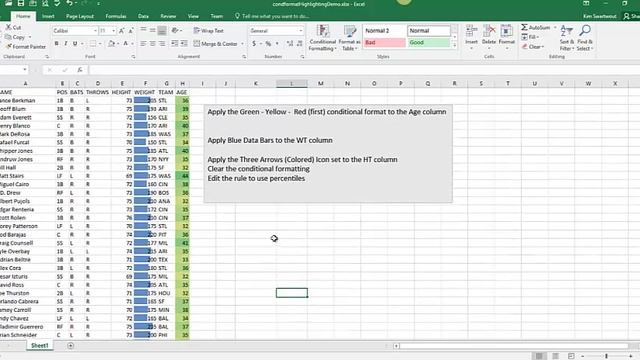Open Conditional Formatting menu
This screenshot has height=360, width=640.
(322, 38)
